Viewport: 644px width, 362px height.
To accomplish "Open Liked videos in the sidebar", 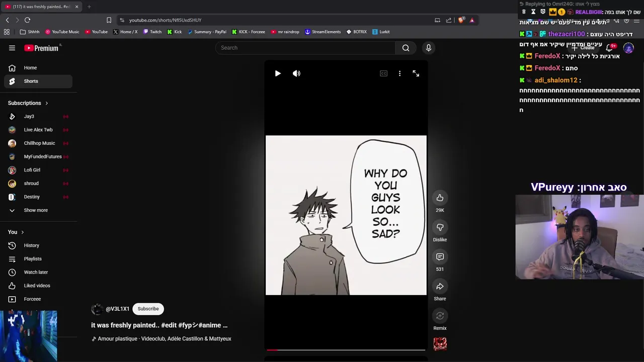I will (38, 286).
